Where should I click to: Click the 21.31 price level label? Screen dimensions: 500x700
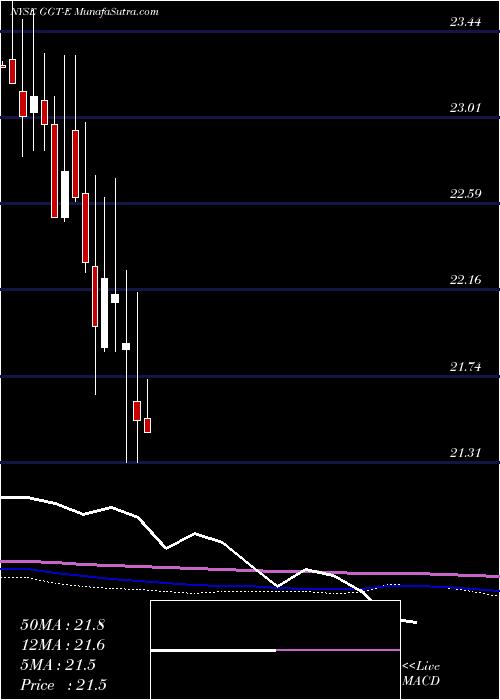(466, 453)
